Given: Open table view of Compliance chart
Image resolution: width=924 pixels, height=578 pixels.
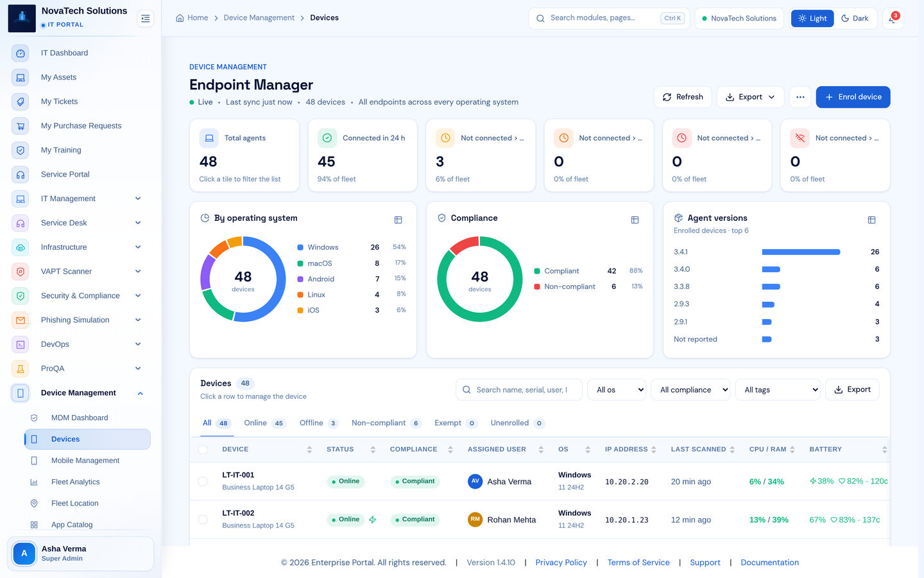Looking at the screenshot, I should click(x=635, y=220).
